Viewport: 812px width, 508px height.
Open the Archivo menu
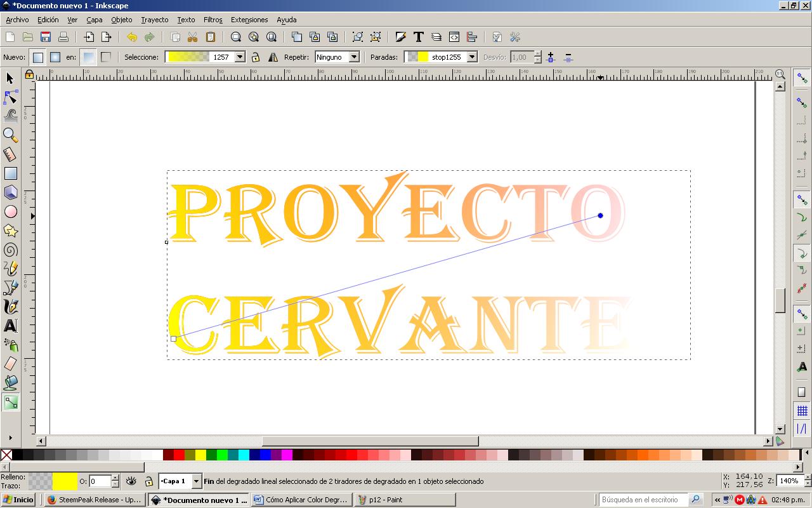[x=17, y=20]
